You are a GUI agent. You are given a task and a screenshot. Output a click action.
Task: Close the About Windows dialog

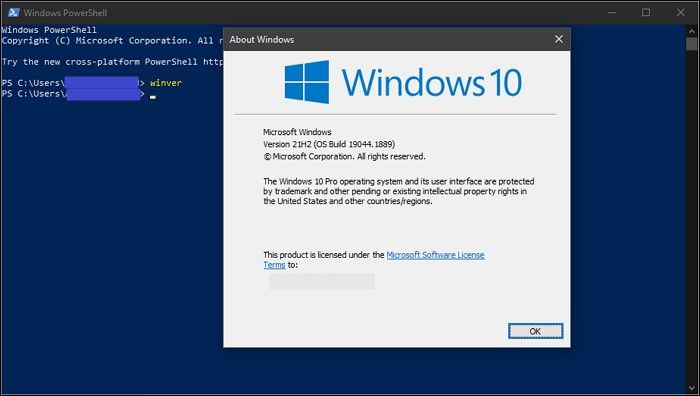pos(558,39)
